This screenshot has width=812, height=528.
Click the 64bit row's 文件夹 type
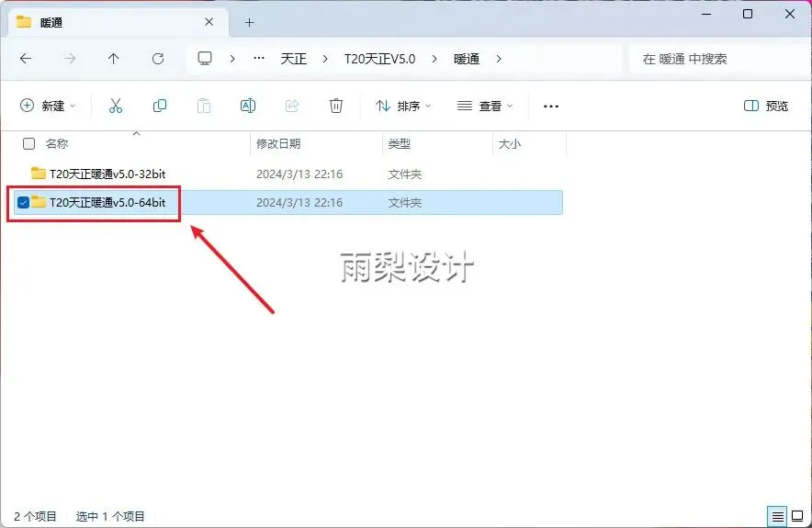[405, 202]
